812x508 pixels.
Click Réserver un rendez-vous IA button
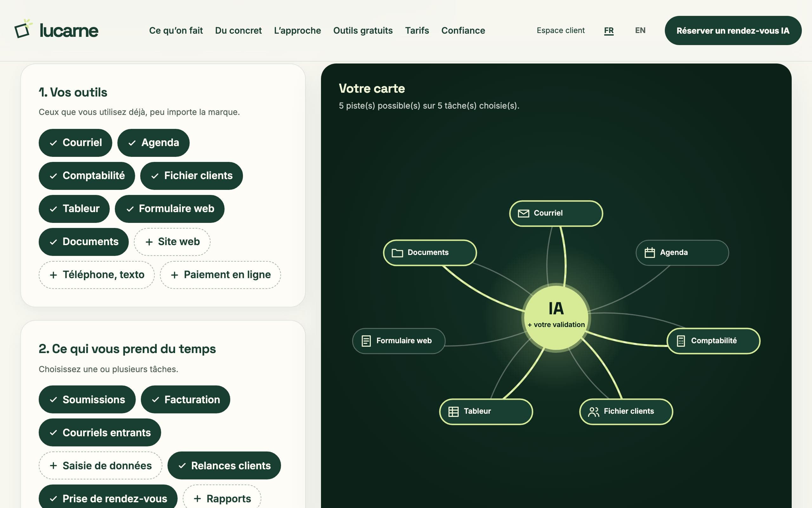733,30
